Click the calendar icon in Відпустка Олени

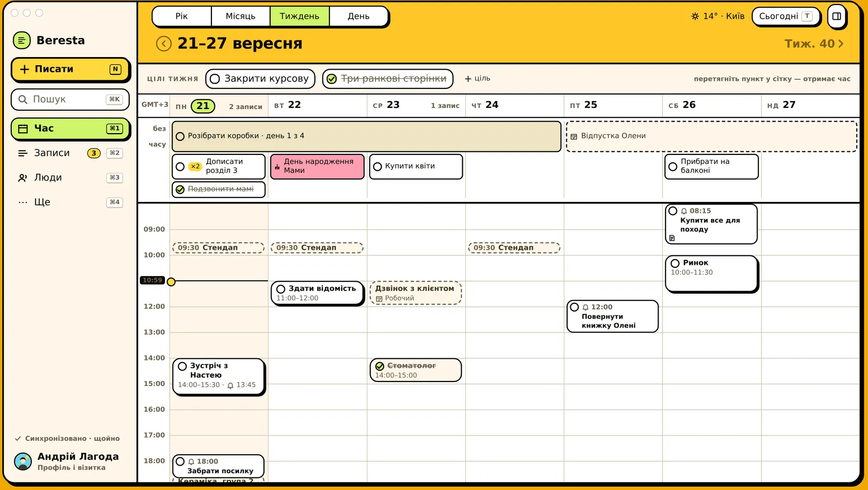click(x=574, y=136)
